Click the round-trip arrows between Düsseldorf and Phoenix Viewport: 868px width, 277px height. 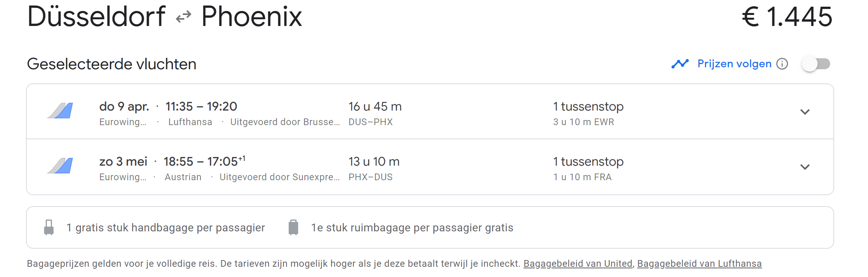[x=184, y=17]
